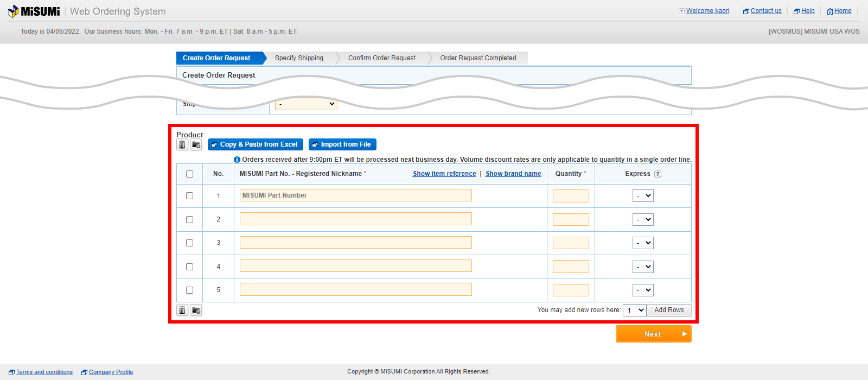Open the Show item reference link
This screenshot has height=380, width=868.
click(444, 174)
